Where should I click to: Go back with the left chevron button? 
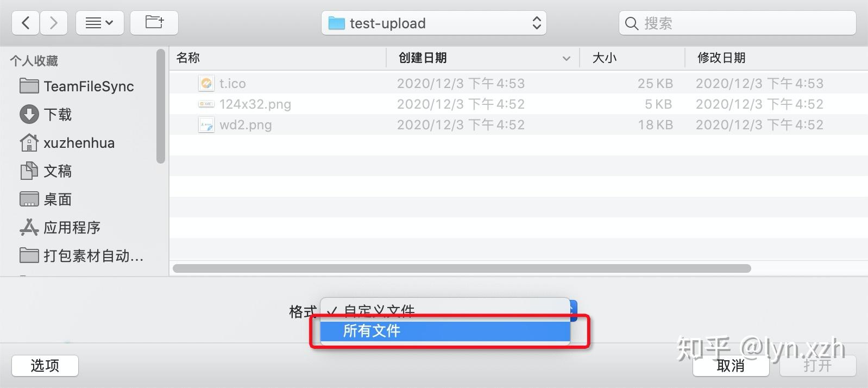coord(26,23)
